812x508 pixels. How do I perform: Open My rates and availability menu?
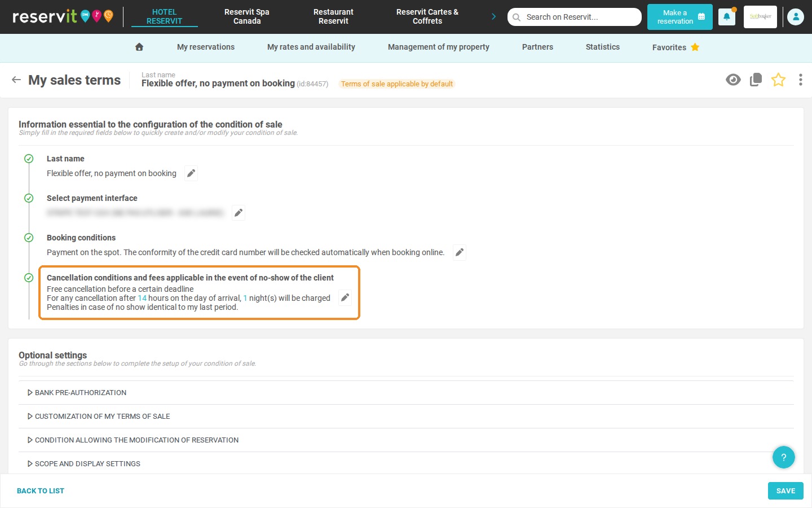311,47
